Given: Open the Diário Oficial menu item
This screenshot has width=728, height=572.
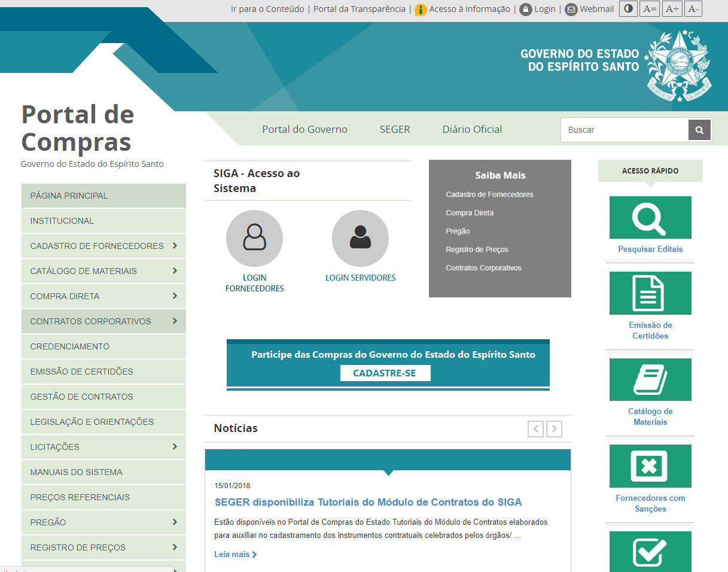Looking at the screenshot, I should click(x=472, y=129).
